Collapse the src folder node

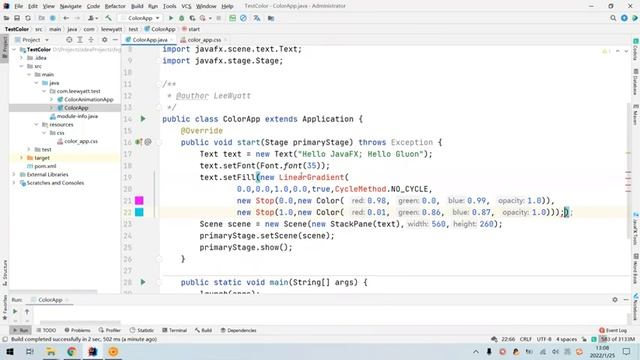pyautogui.click(x=22, y=66)
